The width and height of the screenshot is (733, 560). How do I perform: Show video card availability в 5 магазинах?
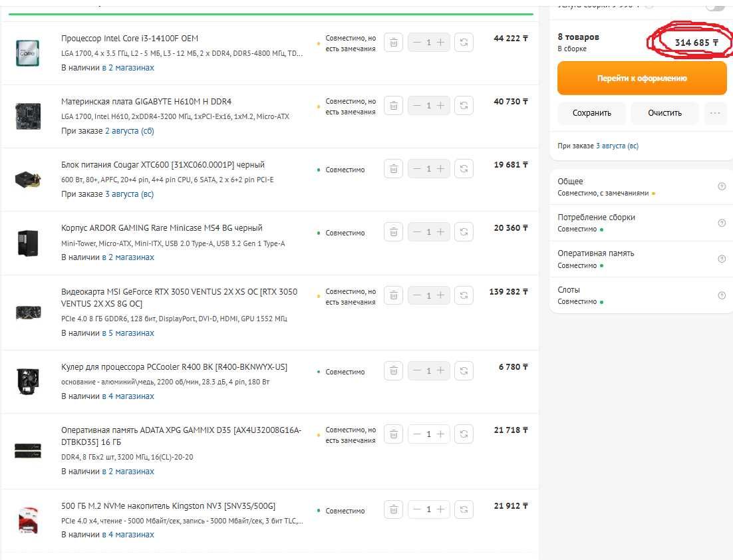pyautogui.click(x=128, y=333)
